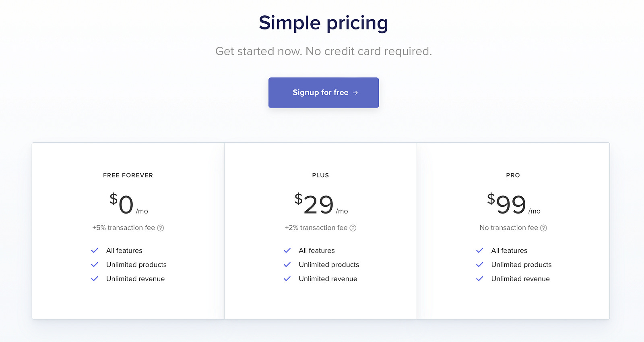The height and width of the screenshot is (342, 644).
Task: Select the PLUS plan heading
Action: click(321, 175)
